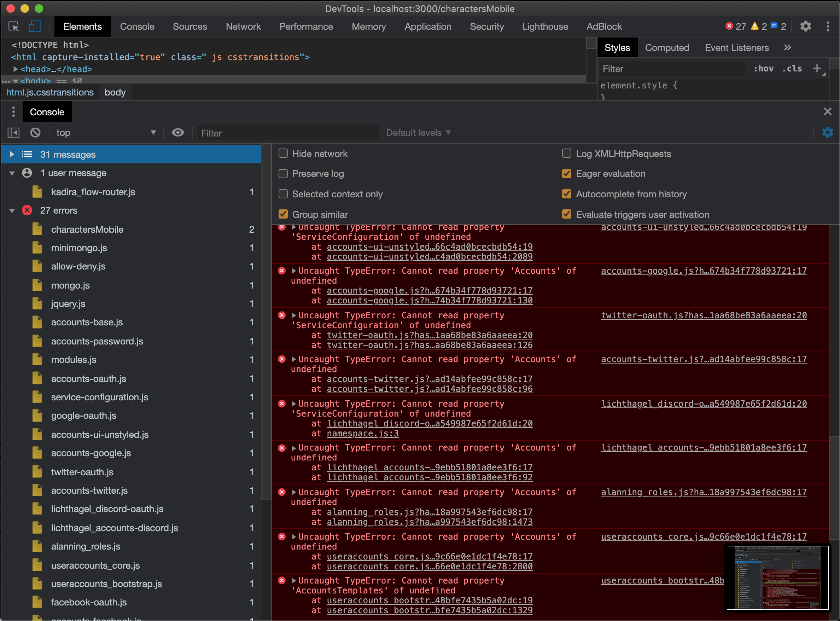
Task: Enable the Preserve log checkbox
Action: 283,174
